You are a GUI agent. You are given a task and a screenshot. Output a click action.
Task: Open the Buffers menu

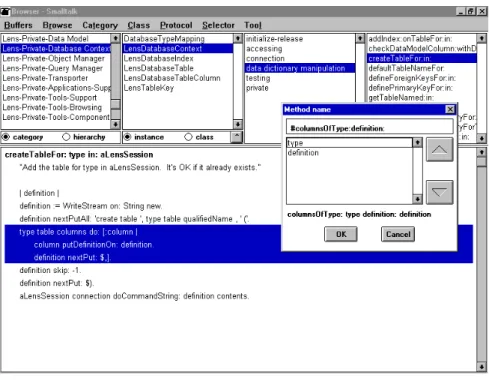point(18,25)
